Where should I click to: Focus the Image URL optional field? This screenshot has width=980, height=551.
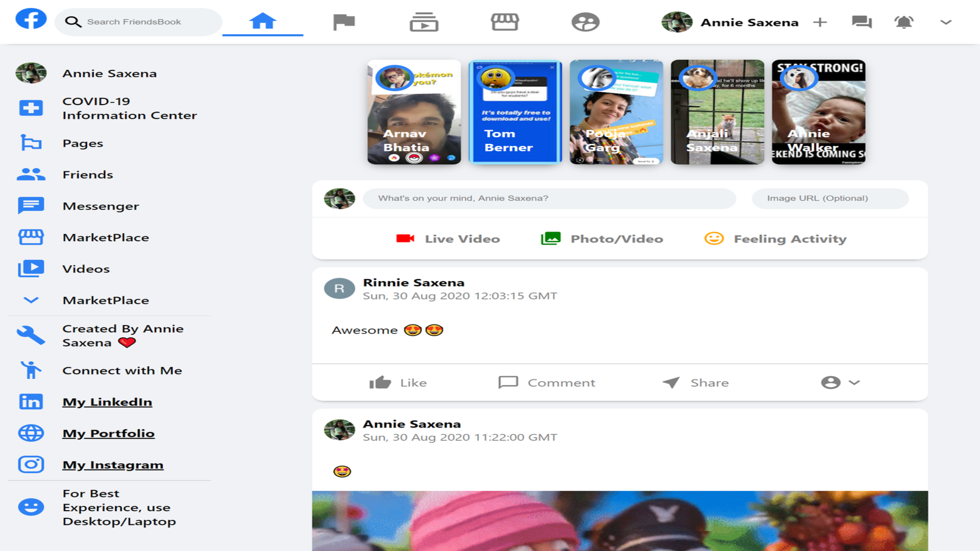point(829,198)
